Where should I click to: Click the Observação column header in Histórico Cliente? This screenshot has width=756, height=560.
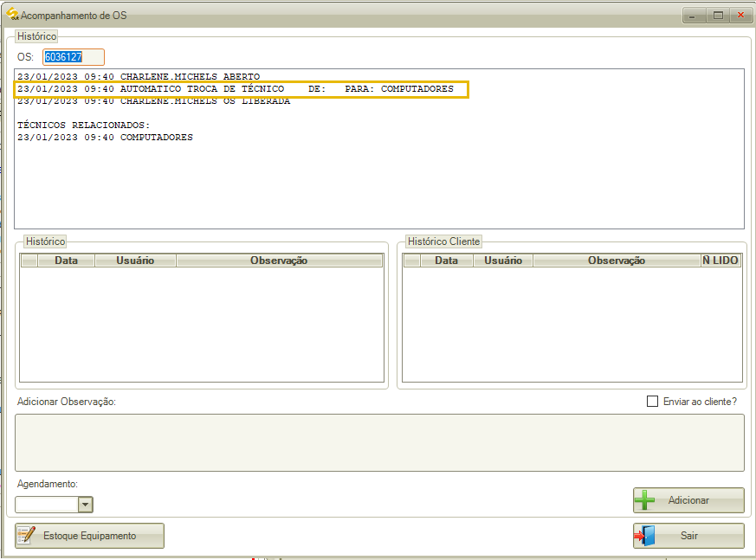point(617,261)
